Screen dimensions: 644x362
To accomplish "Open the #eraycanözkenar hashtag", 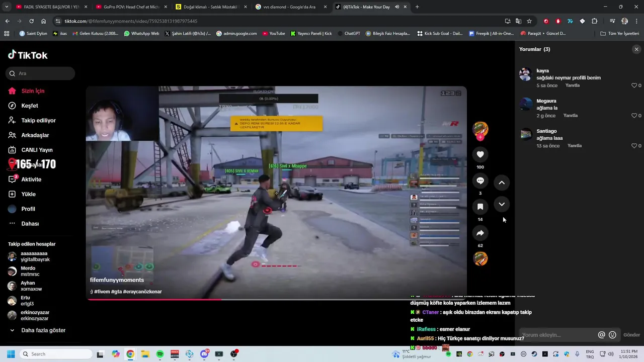I will (x=142, y=292).
